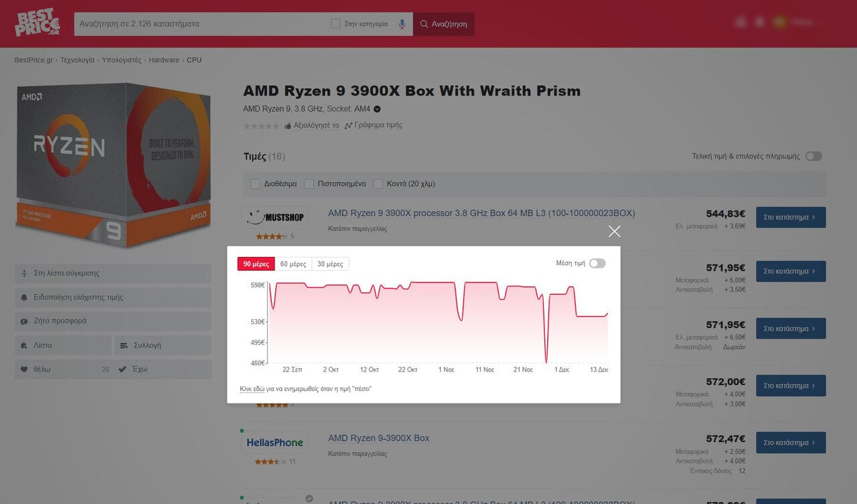The image size is (857, 504).
Task: Close the price chart popup with X
Action: point(615,232)
